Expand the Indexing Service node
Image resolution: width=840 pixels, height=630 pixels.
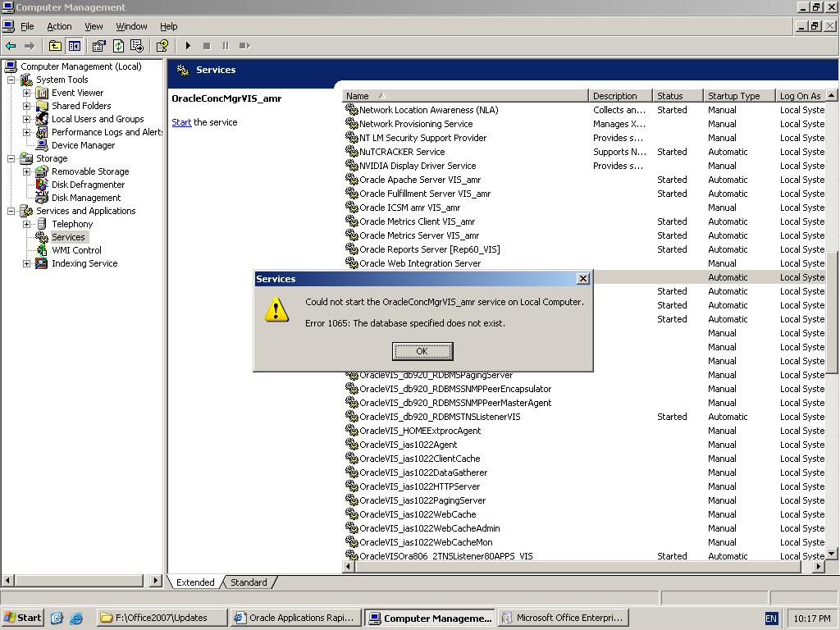26,263
